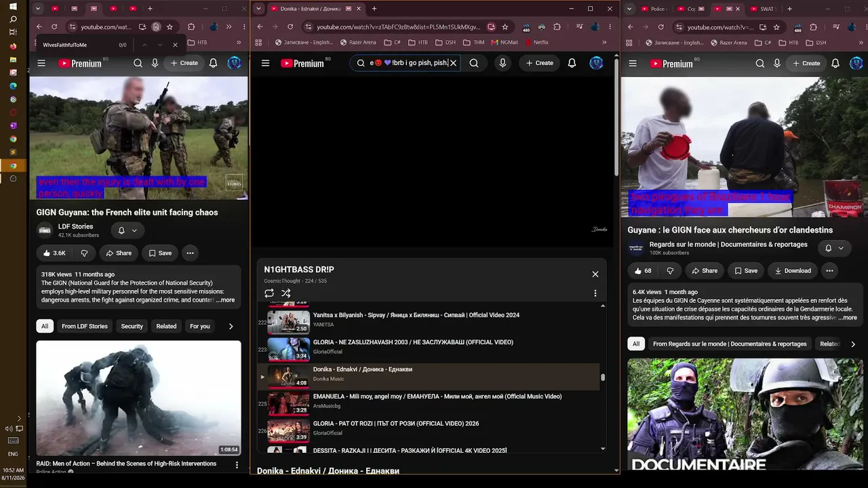Share the GIGN Guyana video
Image resolution: width=868 pixels, height=488 pixels.
coord(119,253)
